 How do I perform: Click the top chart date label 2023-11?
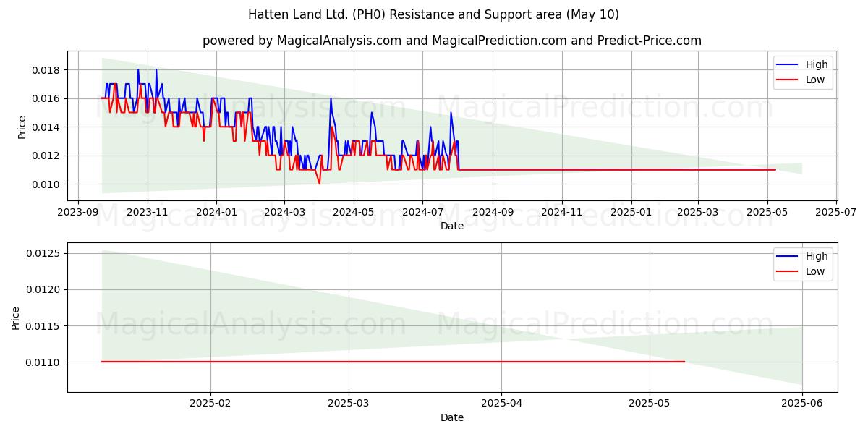coord(147,213)
